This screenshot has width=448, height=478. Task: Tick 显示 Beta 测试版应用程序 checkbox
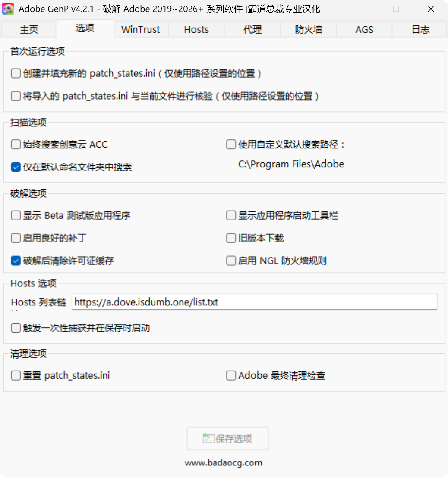point(16,216)
